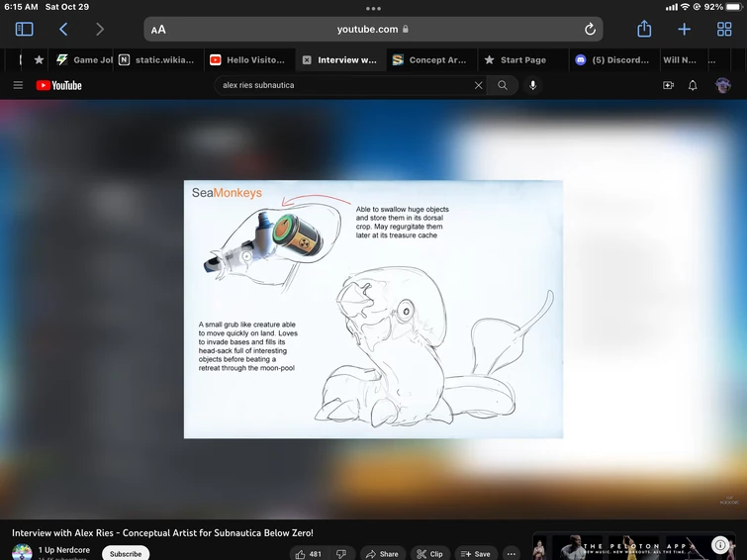
Task: Select the youtube.com address bar
Action: 373,29
